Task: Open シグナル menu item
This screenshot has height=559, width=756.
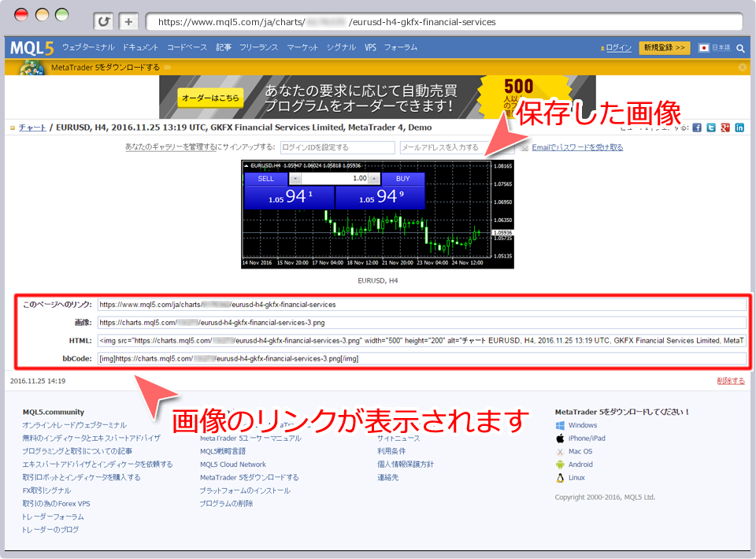Action: [341, 47]
